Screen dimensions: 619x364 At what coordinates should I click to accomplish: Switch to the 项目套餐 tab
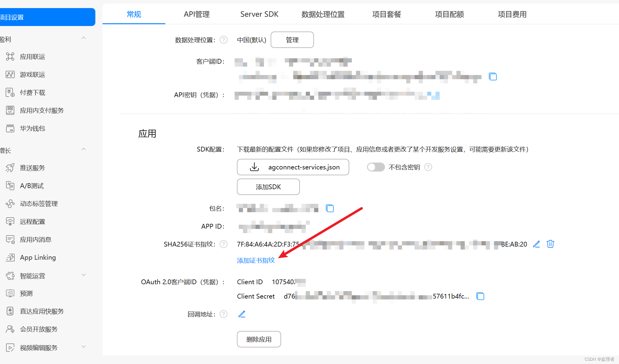(x=387, y=14)
